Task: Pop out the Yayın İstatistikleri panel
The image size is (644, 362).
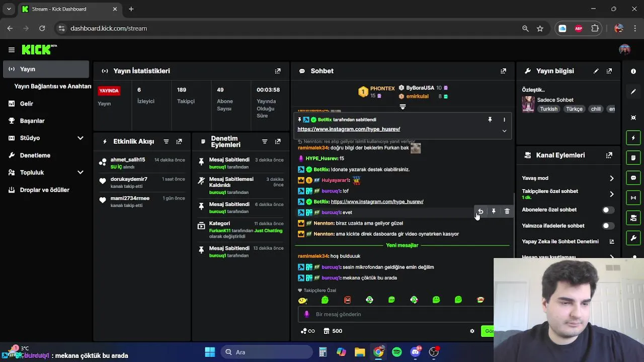Action: click(278, 71)
